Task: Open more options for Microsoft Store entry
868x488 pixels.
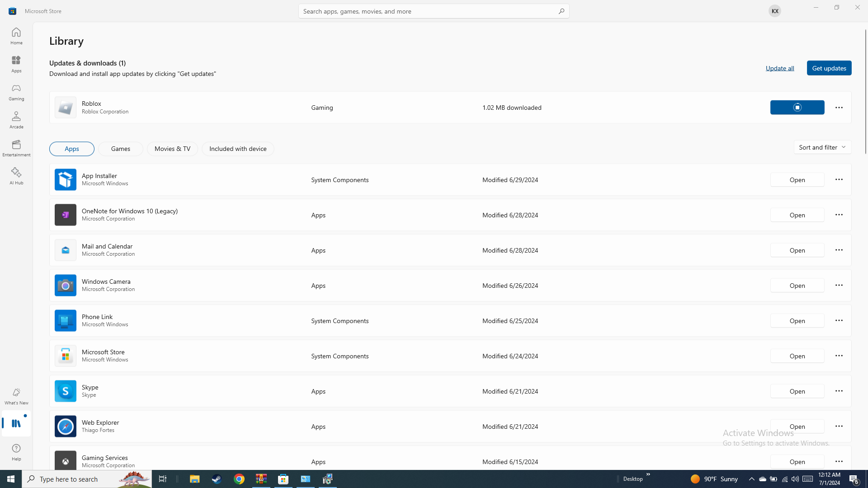Action: 839,356
